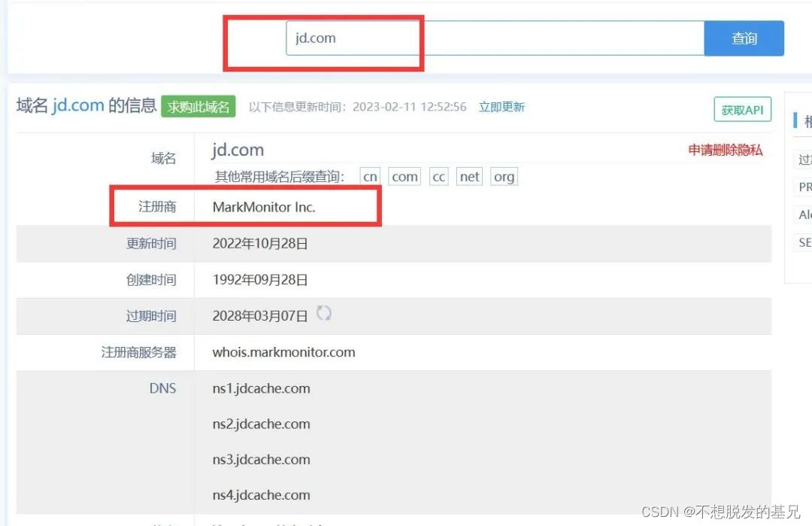Select the cn domain suffix
Image resolution: width=812 pixels, height=526 pixels.
tap(370, 177)
